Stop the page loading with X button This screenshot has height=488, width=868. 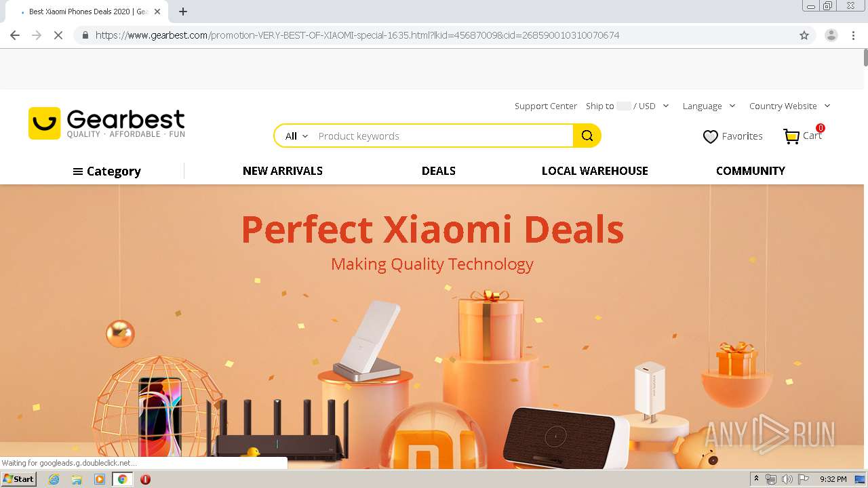tap(58, 35)
